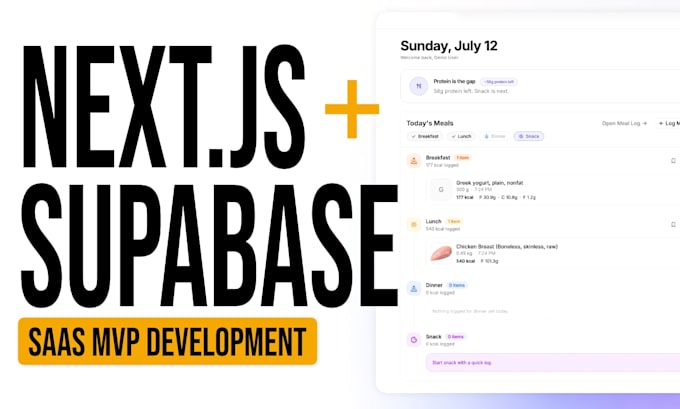Click the 'Sunday, July 12' date heading
Viewport: 680px width, 409px height.
449,46
